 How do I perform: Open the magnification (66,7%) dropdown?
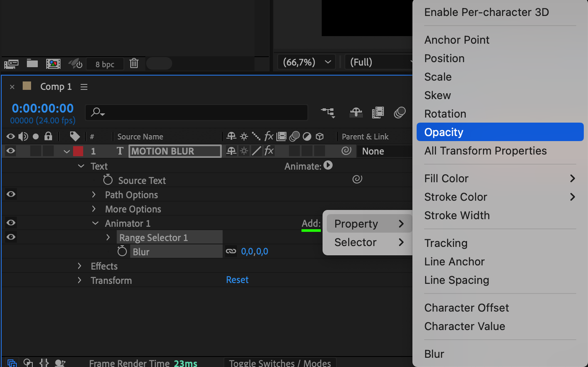pos(307,62)
